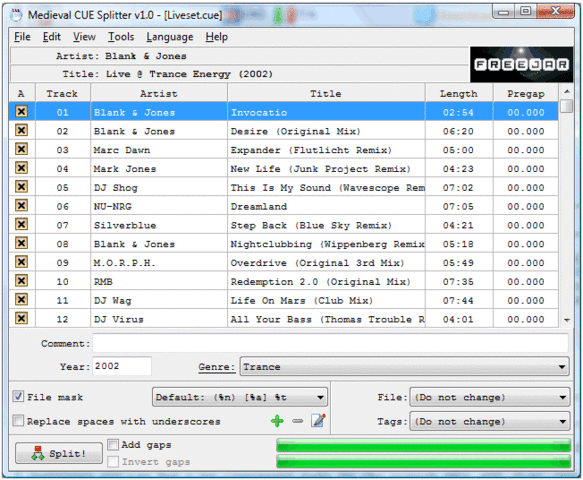This screenshot has height=480, width=583.
Task: Open the Language menu
Action: 170,37
